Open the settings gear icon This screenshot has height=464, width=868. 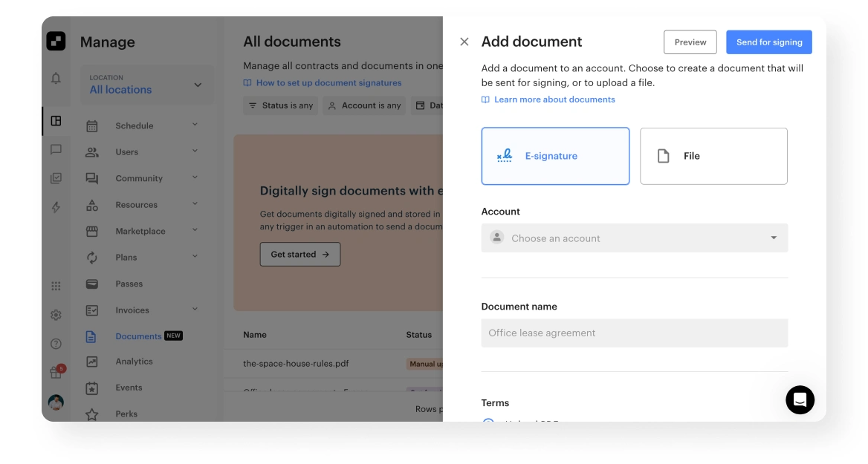point(56,315)
